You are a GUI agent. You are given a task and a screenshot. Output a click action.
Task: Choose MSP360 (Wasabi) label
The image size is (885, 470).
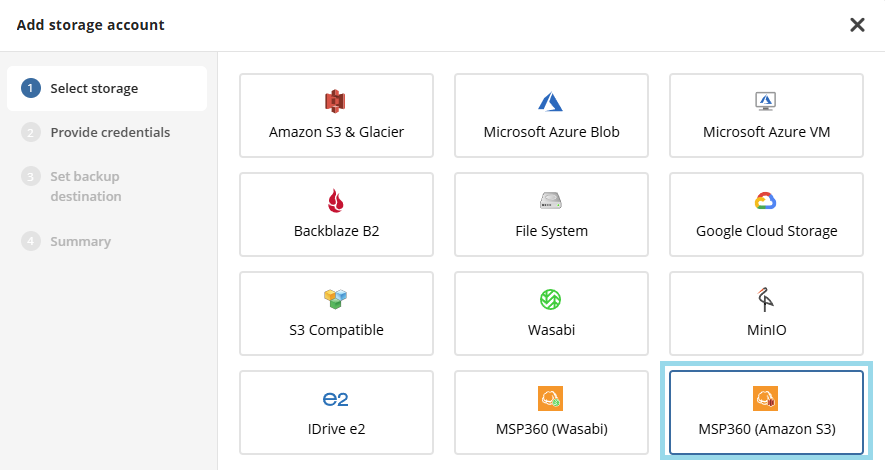pos(551,429)
